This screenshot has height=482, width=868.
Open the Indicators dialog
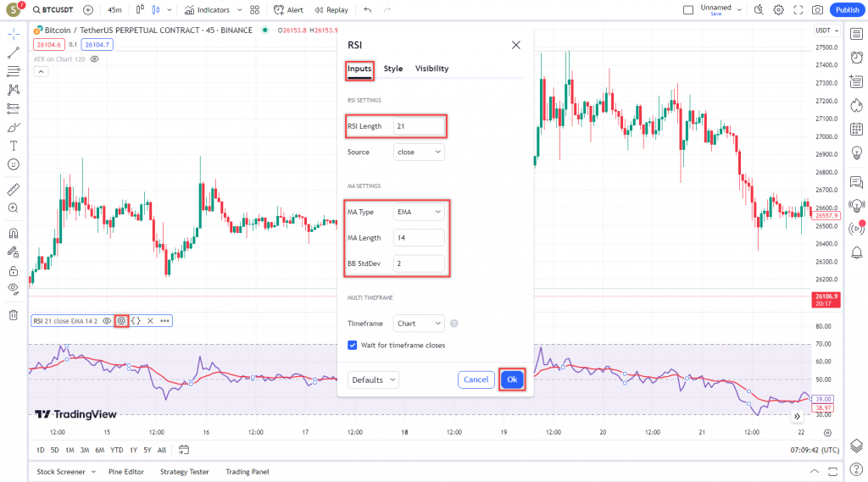208,10
